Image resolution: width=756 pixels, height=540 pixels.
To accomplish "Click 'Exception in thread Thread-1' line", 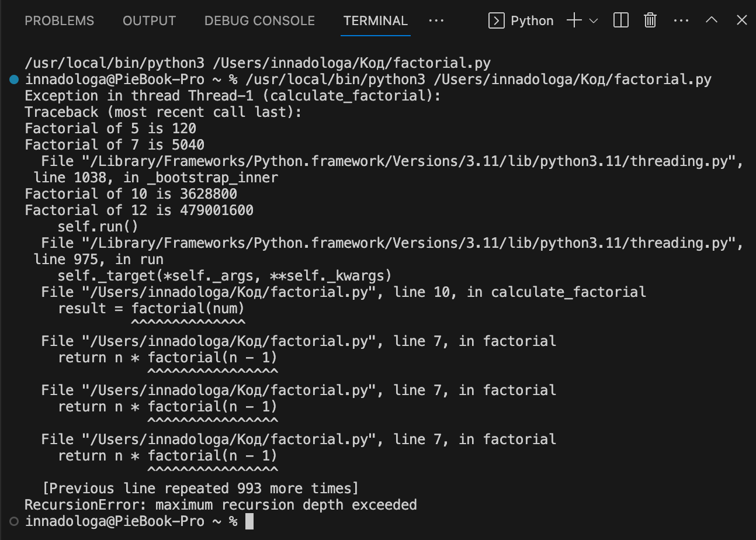I will tap(233, 96).
